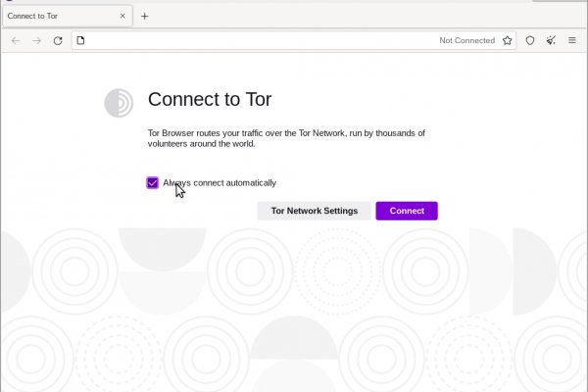588x392 pixels.
Task: Close the 'Connect to Tor' tab
Action: 122,16
